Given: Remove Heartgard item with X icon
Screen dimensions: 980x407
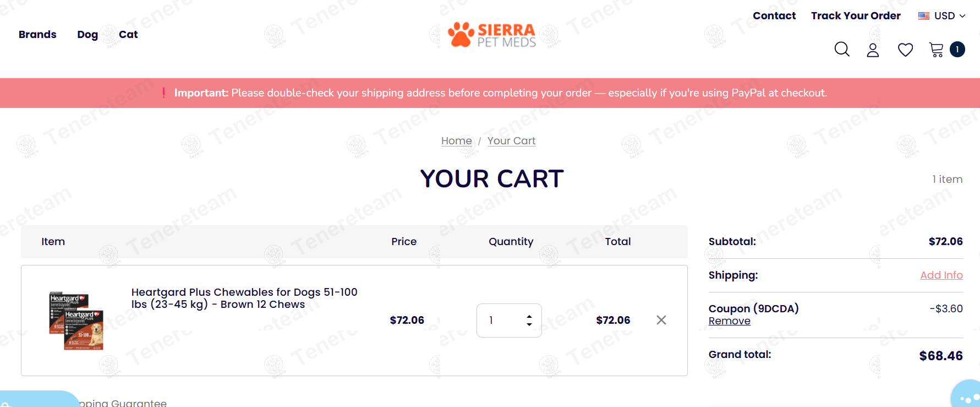Looking at the screenshot, I should pos(661,320).
